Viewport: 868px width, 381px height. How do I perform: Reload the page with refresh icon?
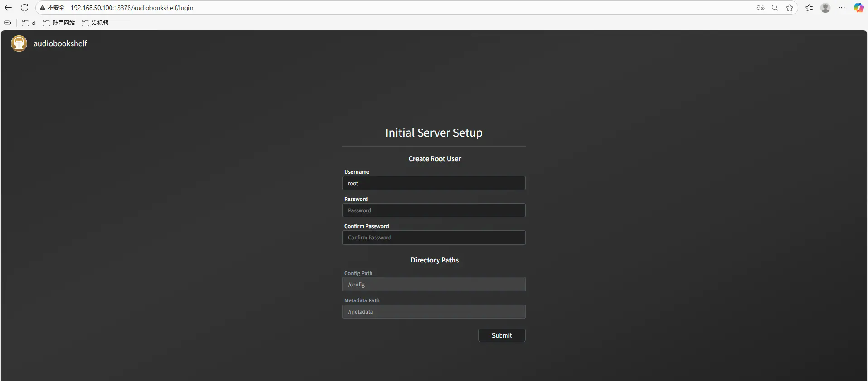[24, 8]
